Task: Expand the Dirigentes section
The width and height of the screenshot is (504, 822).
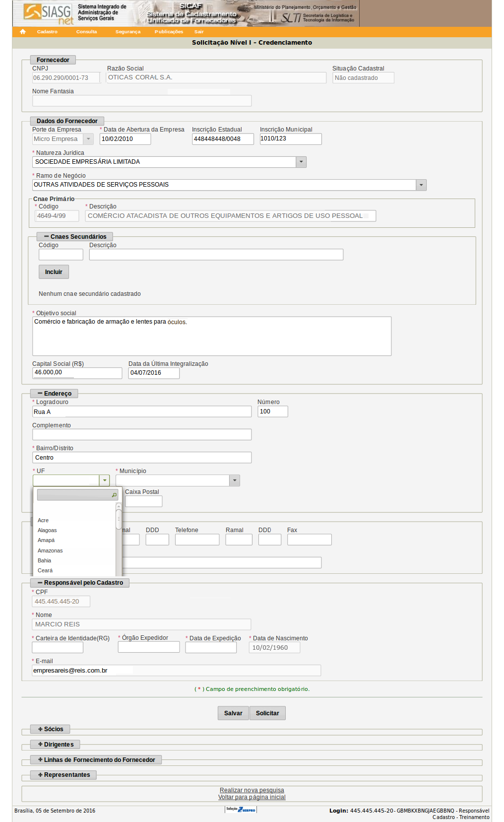Action: 56,745
